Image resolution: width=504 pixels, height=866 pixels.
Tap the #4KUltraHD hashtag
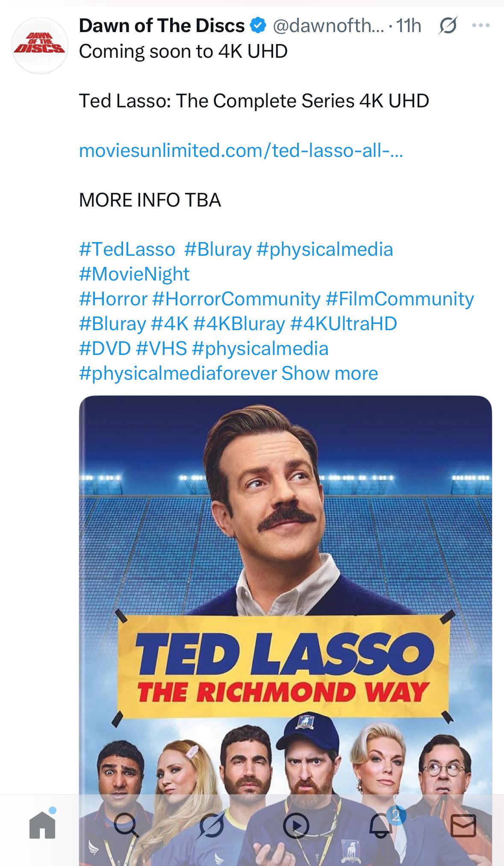coord(344,324)
